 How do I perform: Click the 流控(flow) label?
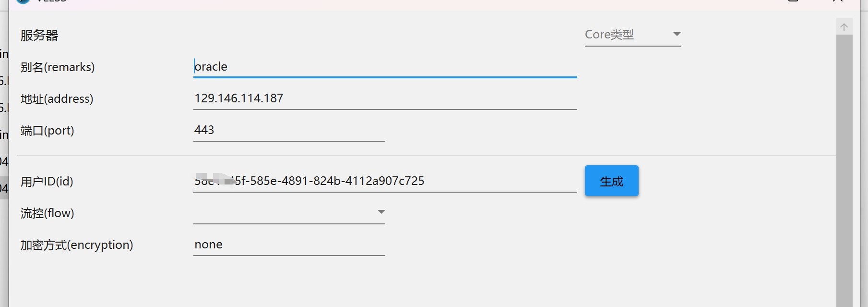(47, 213)
